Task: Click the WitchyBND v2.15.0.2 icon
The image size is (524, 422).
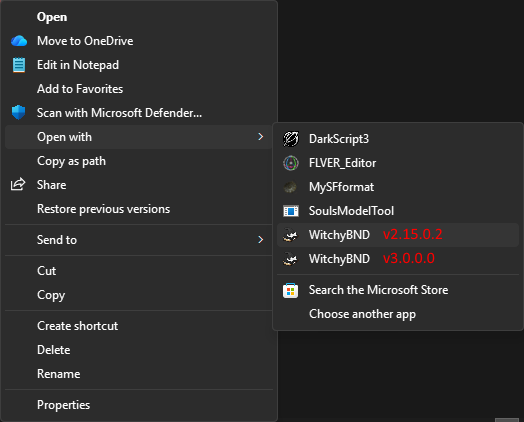Action: tap(290, 235)
